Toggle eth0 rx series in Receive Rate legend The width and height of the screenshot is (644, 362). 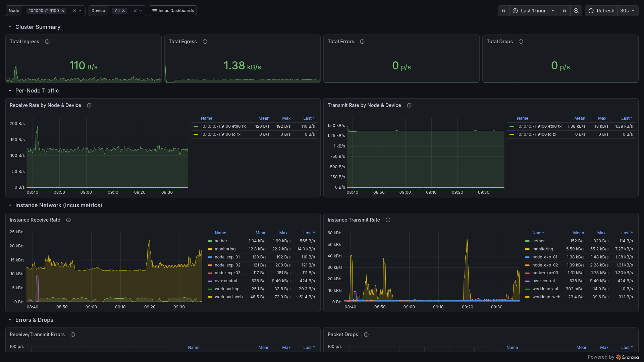pyautogui.click(x=223, y=126)
